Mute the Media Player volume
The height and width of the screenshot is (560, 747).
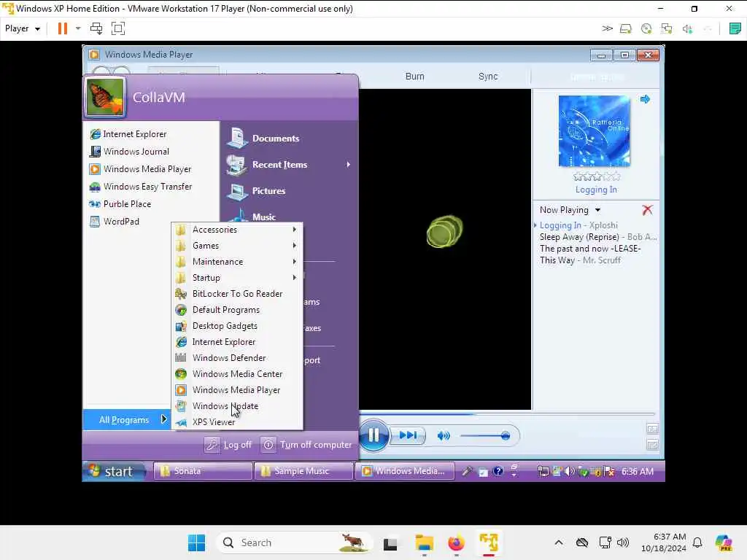[444, 435]
